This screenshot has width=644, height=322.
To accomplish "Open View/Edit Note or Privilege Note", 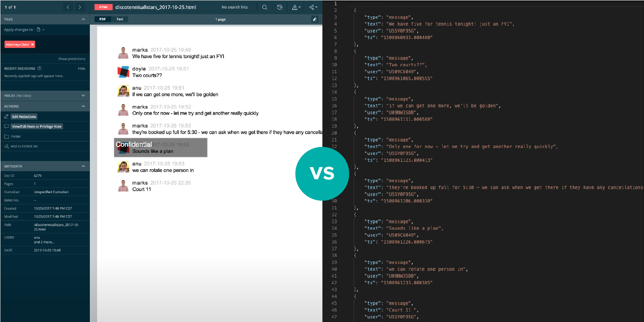I will (37, 126).
